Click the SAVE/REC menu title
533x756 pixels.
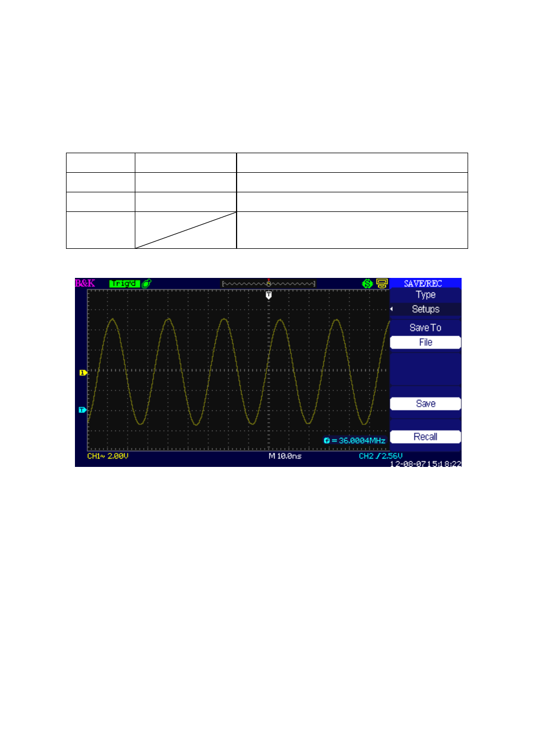[x=423, y=283]
